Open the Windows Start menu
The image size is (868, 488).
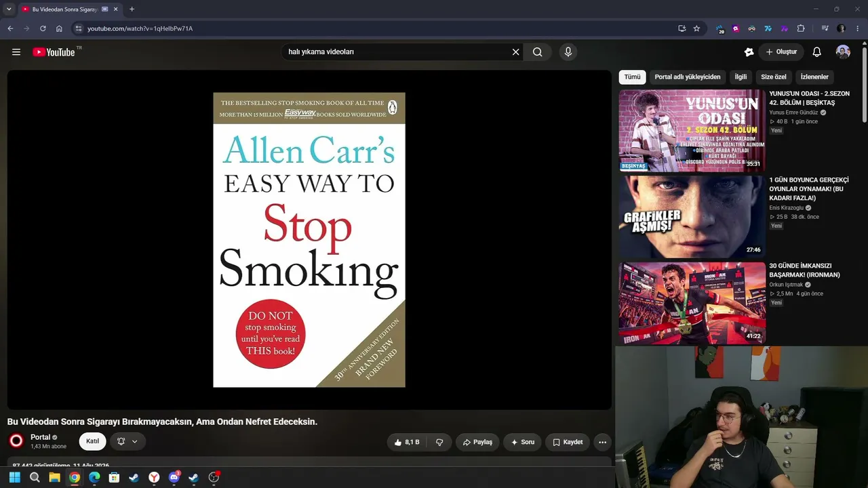15,478
